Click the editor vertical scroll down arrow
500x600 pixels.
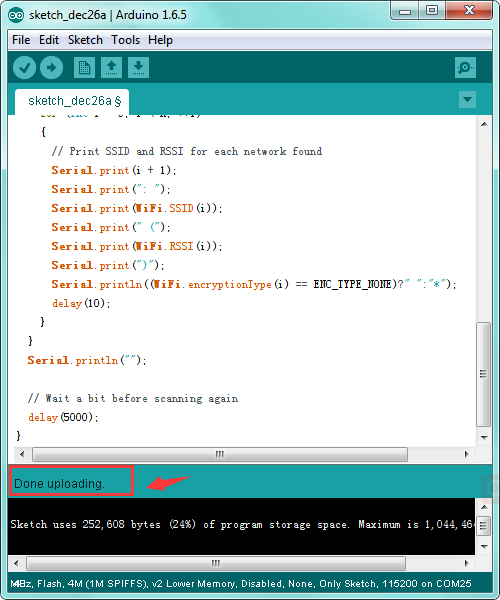pyautogui.click(x=484, y=437)
